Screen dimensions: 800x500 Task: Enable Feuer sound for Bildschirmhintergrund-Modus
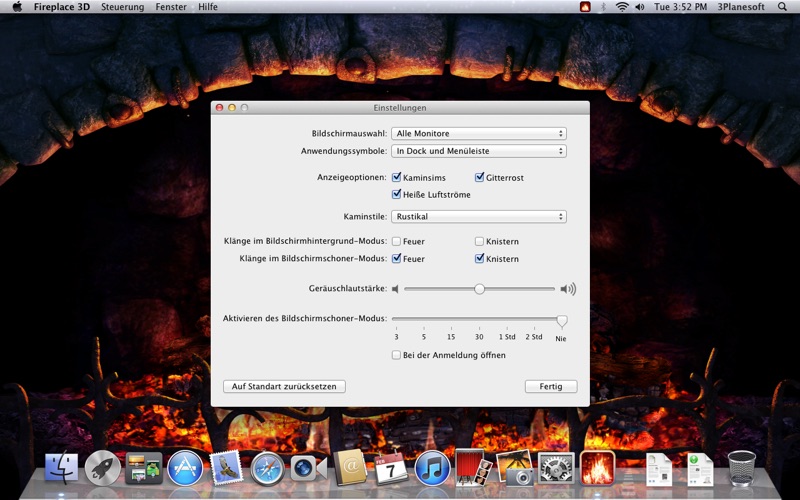point(396,241)
